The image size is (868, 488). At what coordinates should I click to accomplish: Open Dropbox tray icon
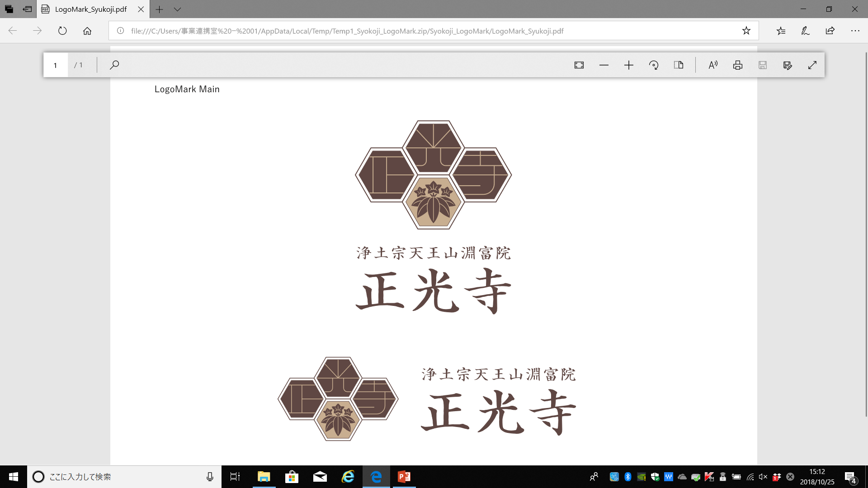click(777, 477)
